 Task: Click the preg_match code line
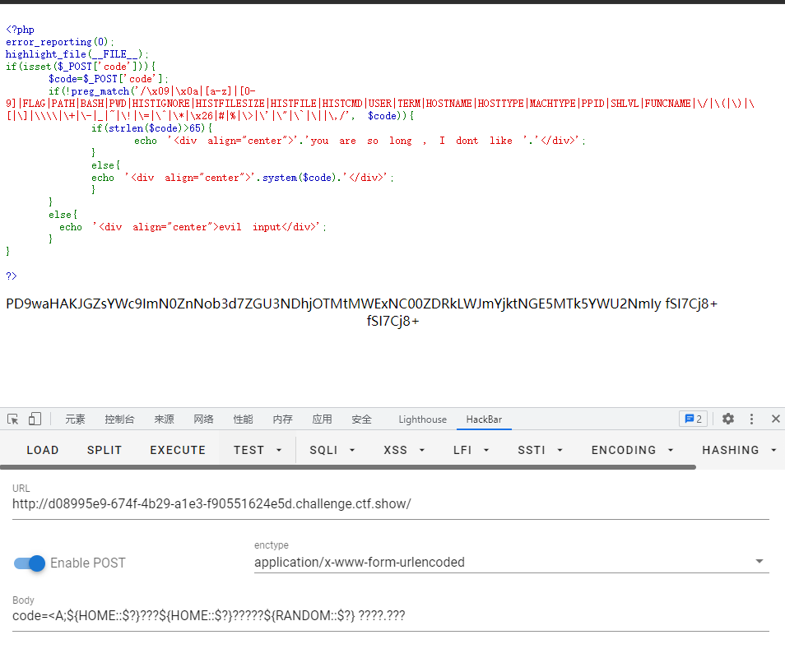pyautogui.click(x=152, y=91)
